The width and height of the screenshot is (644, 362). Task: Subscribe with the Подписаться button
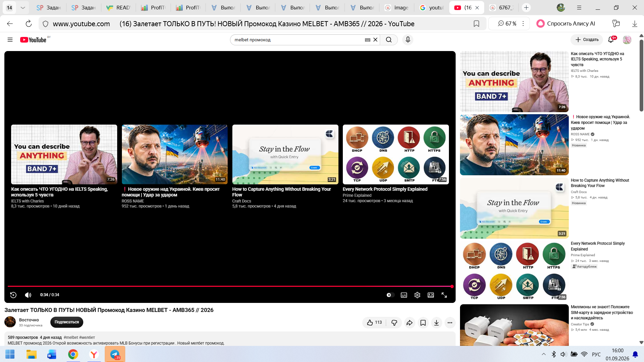67,322
